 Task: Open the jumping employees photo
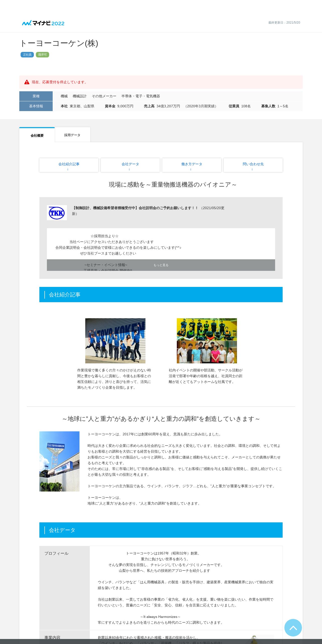(x=115, y=341)
